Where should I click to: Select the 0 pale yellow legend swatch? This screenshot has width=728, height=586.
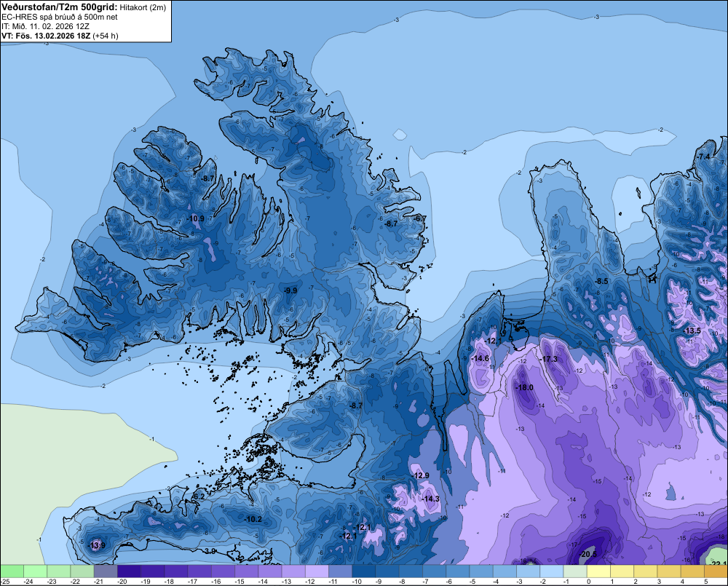coord(598,571)
